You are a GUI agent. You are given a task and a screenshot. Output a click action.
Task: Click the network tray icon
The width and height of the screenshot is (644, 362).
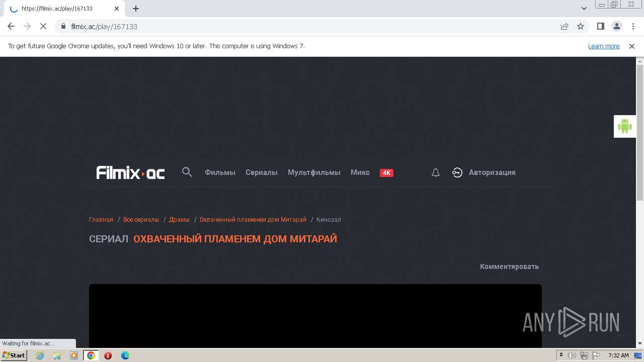[584, 355]
